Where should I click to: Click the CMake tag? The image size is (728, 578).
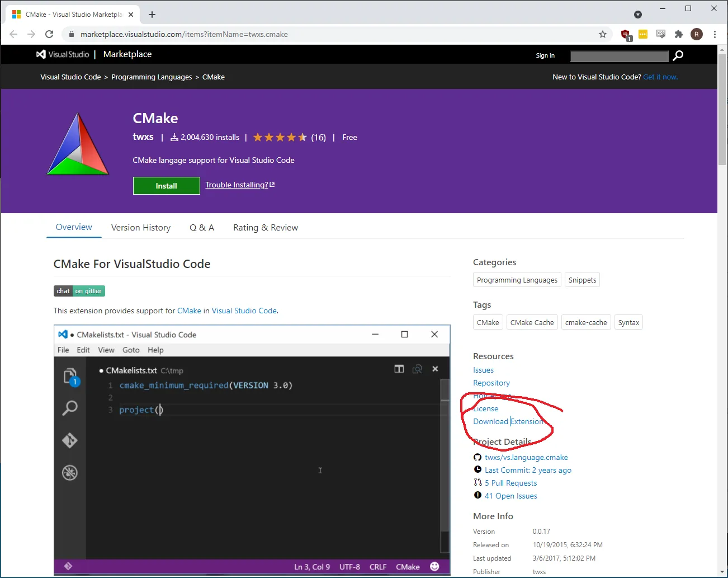coord(488,323)
